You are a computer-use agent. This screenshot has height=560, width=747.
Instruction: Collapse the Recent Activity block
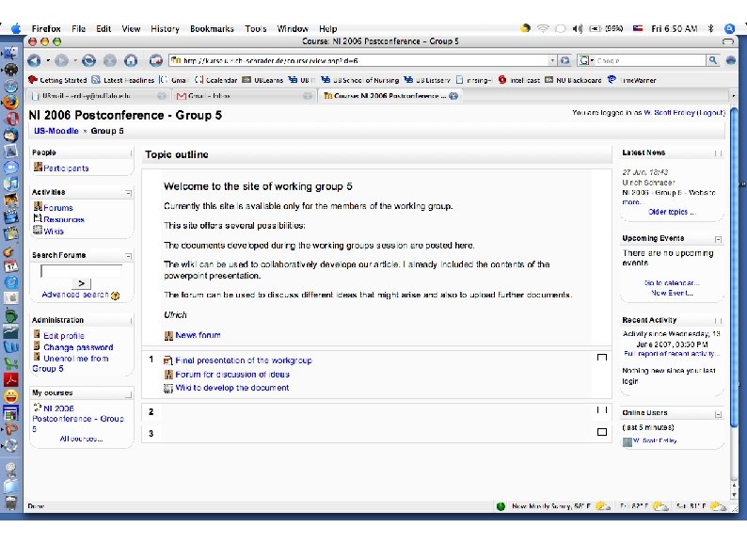click(718, 321)
